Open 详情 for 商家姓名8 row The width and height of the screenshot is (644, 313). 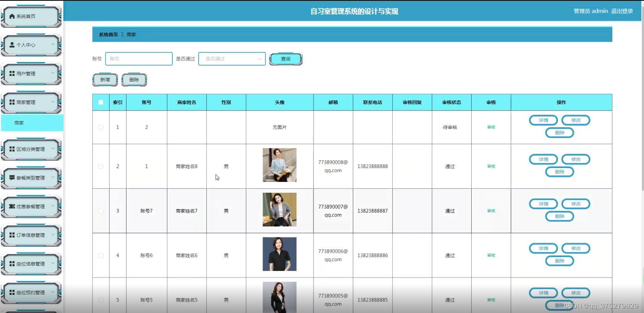(x=543, y=159)
